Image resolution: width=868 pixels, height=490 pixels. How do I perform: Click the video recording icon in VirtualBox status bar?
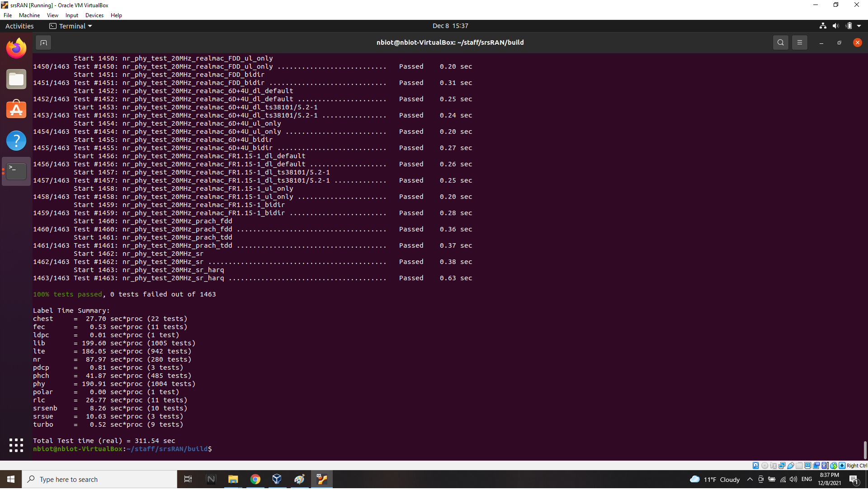816,465
